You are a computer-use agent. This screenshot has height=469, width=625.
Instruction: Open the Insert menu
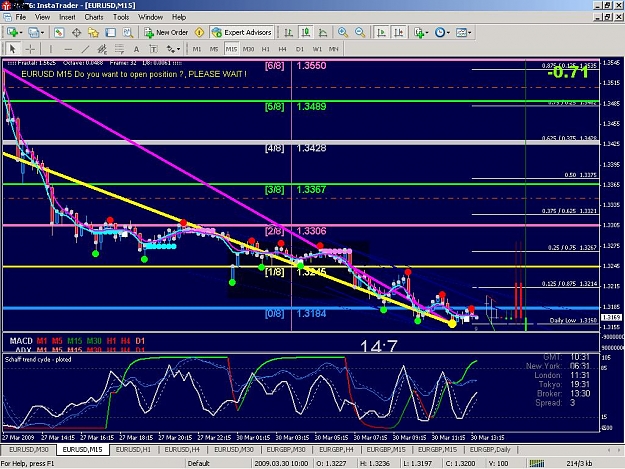pyautogui.click(x=67, y=17)
